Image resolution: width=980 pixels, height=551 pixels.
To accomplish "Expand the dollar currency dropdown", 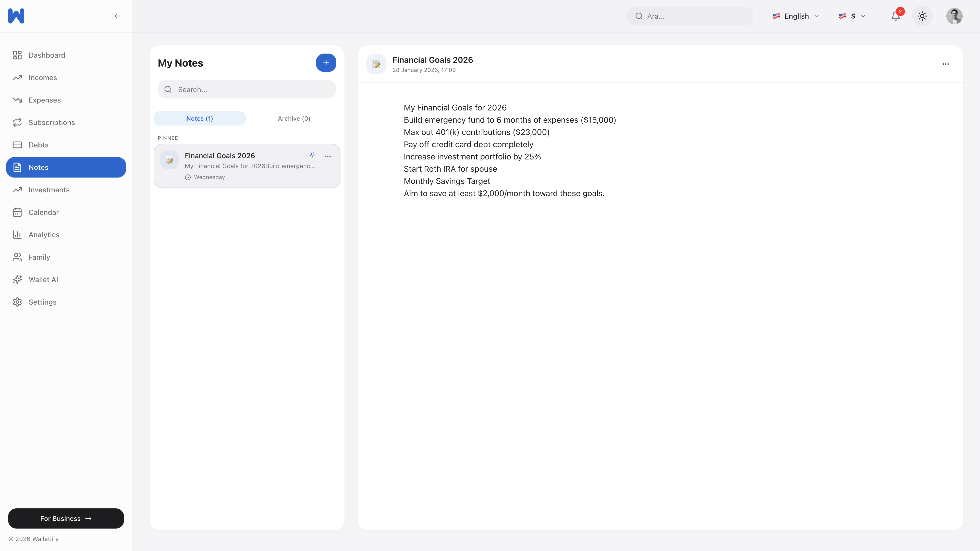I will [852, 16].
